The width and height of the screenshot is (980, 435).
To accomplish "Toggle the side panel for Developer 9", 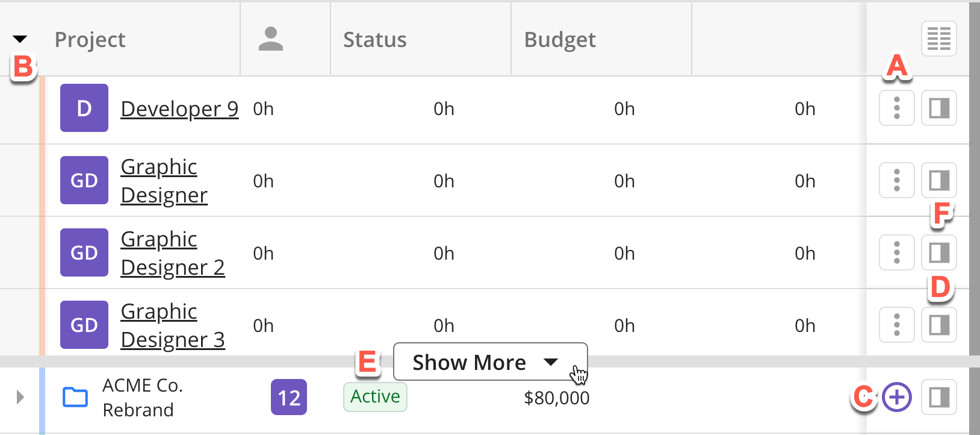I will click(x=938, y=108).
